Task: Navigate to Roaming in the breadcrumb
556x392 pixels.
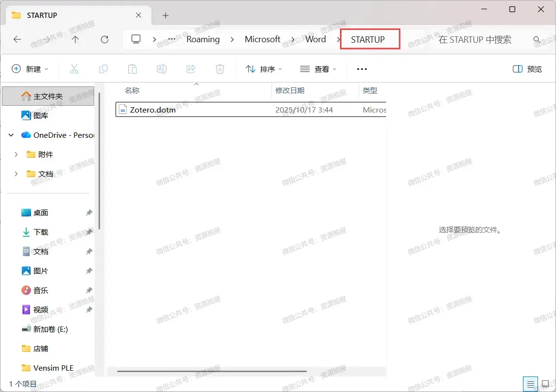Action: coord(203,39)
